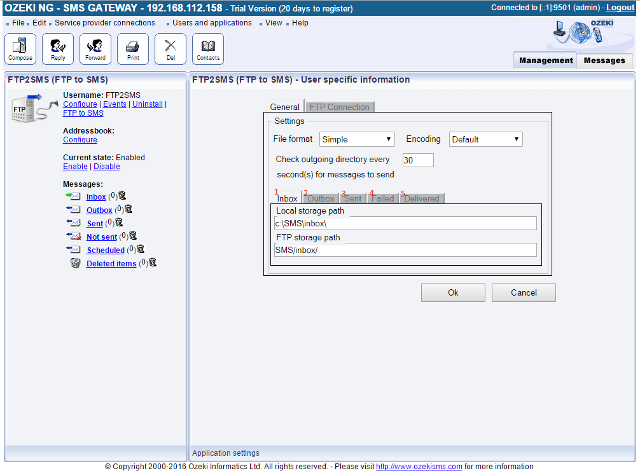The image size is (640, 473).
Task: Open the Contacts toolbar icon
Action: tap(208, 49)
